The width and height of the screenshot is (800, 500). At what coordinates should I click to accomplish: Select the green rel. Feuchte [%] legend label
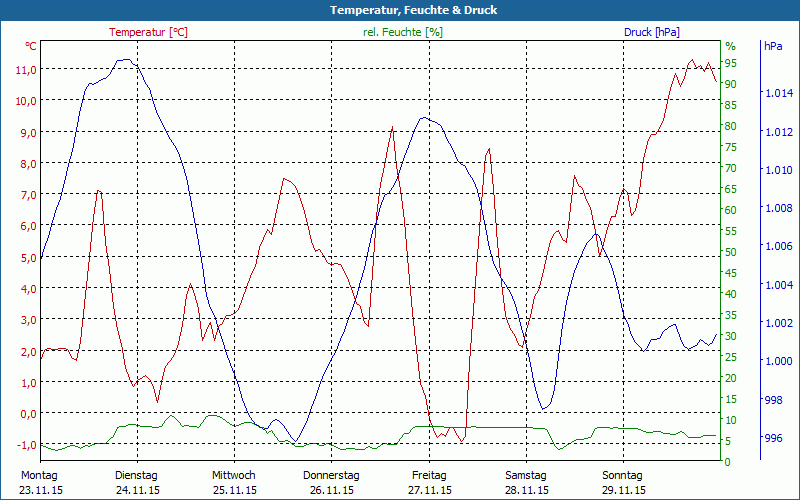point(402,32)
